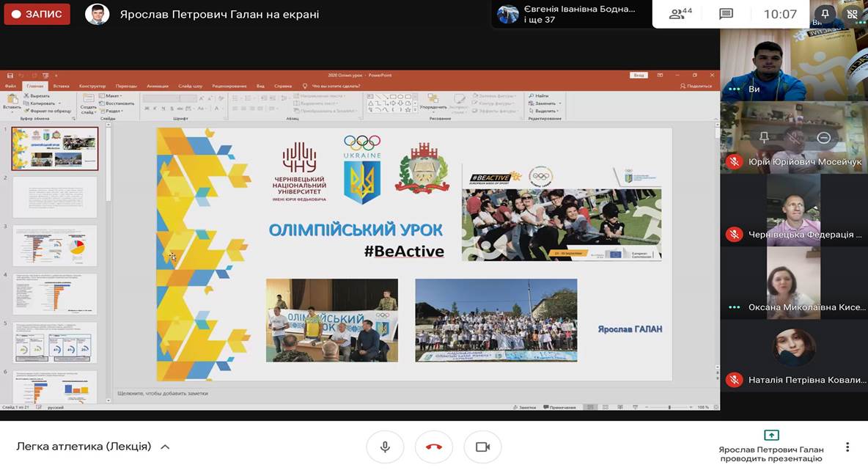
Task: Open the three-dot more options menu
Action: 847,447
